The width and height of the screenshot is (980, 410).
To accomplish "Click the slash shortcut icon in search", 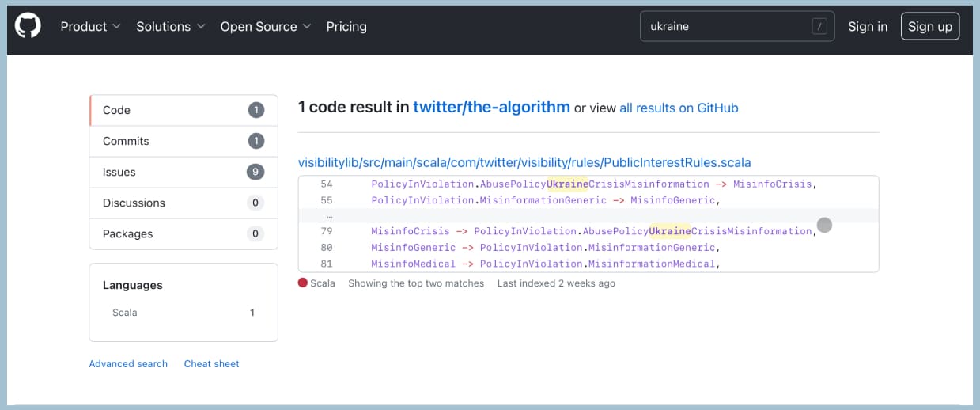I will point(819,26).
